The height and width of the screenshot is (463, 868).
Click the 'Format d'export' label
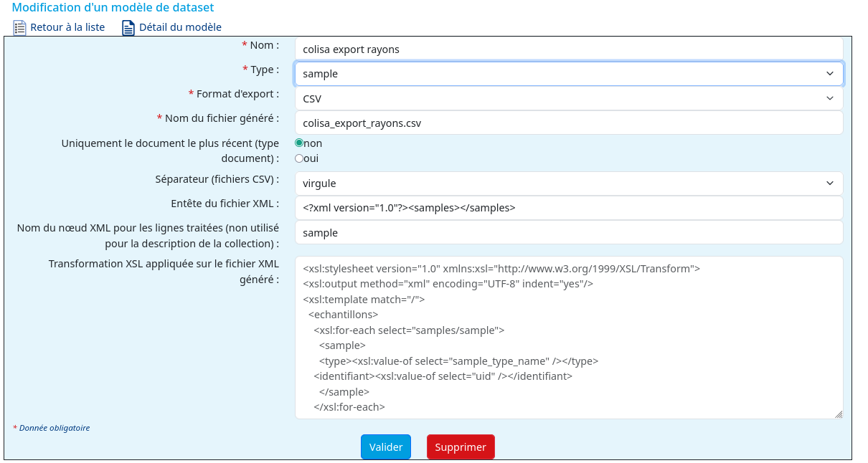point(234,94)
